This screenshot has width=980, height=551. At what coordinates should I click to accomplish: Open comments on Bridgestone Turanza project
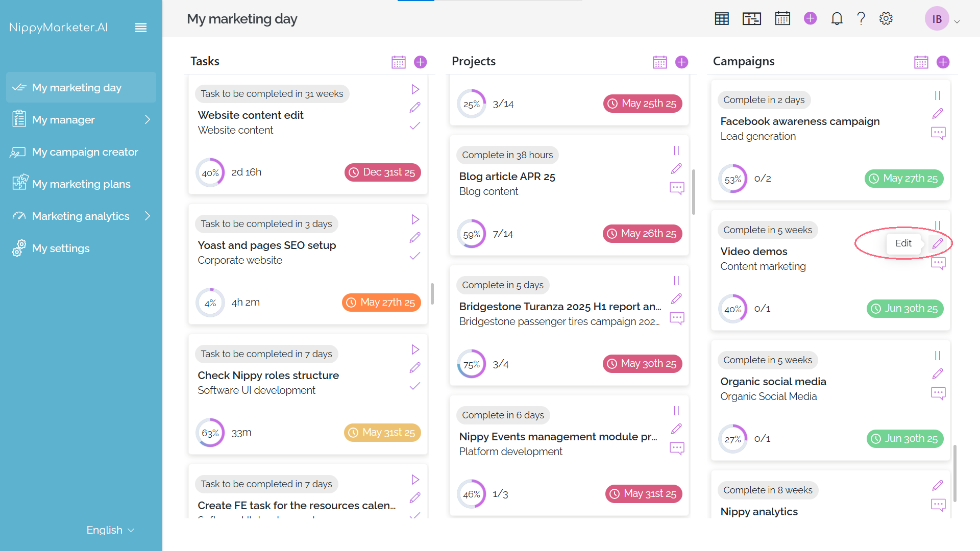[677, 318]
